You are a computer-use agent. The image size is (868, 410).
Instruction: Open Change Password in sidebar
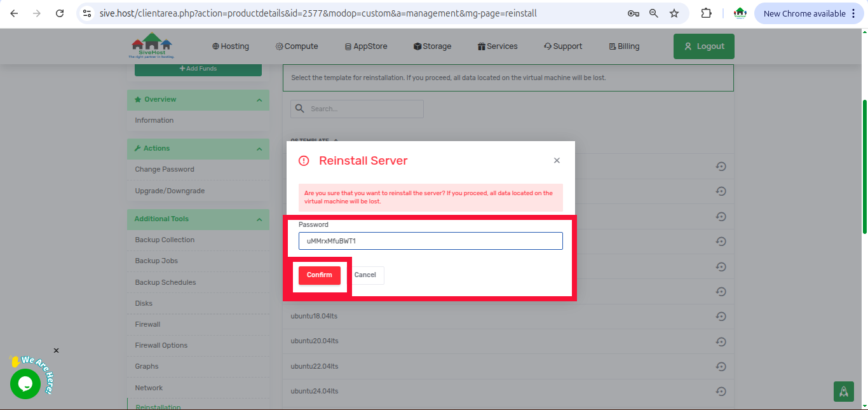pos(165,169)
